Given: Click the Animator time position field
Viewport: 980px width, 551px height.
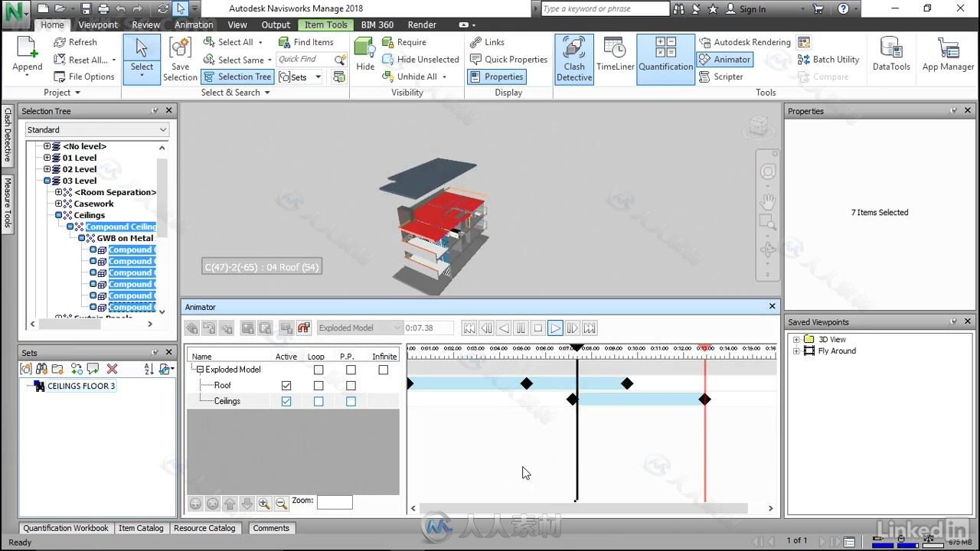Looking at the screenshot, I should click(x=429, y=328).
